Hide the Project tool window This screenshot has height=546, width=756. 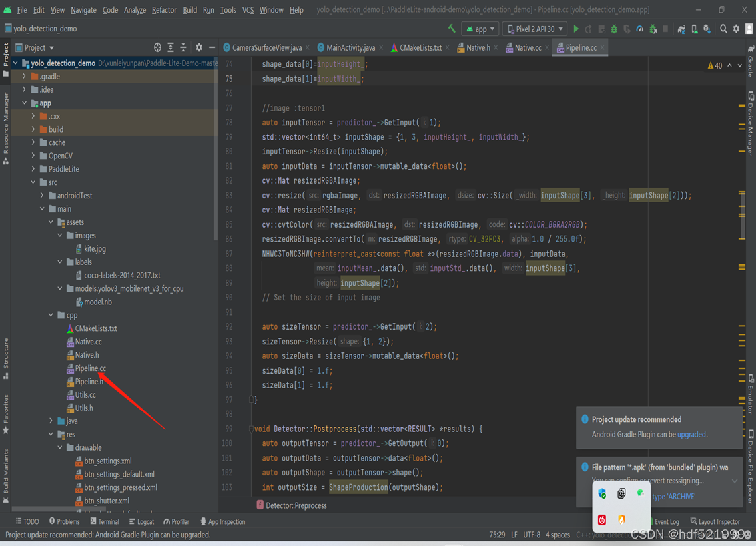pos(212,47)
